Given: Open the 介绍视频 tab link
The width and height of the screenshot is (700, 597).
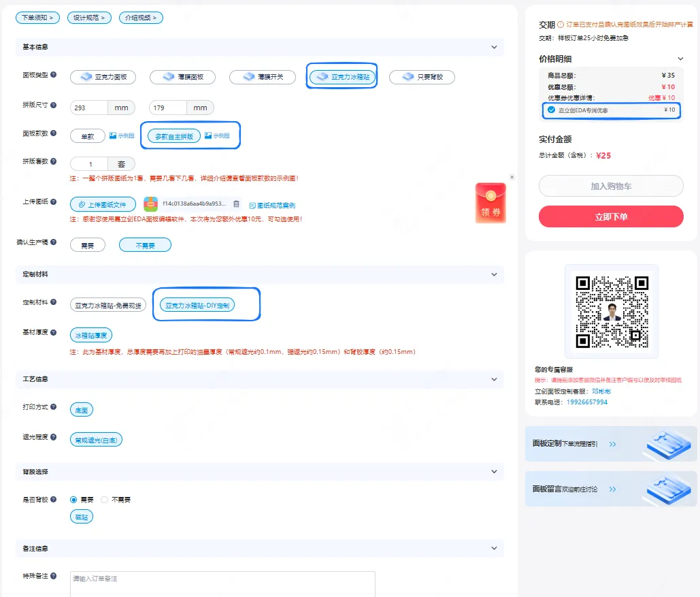Looking at the screenshot, I should click(141, 18).
